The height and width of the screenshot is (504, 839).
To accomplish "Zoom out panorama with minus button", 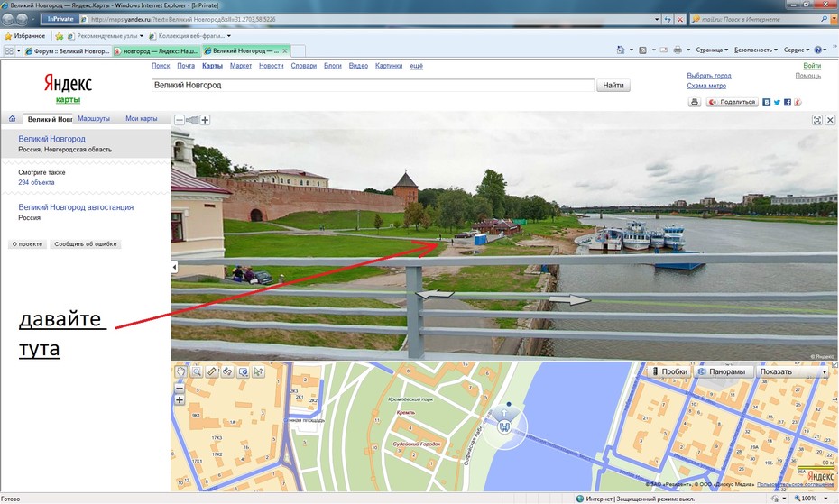I will 180,120.
